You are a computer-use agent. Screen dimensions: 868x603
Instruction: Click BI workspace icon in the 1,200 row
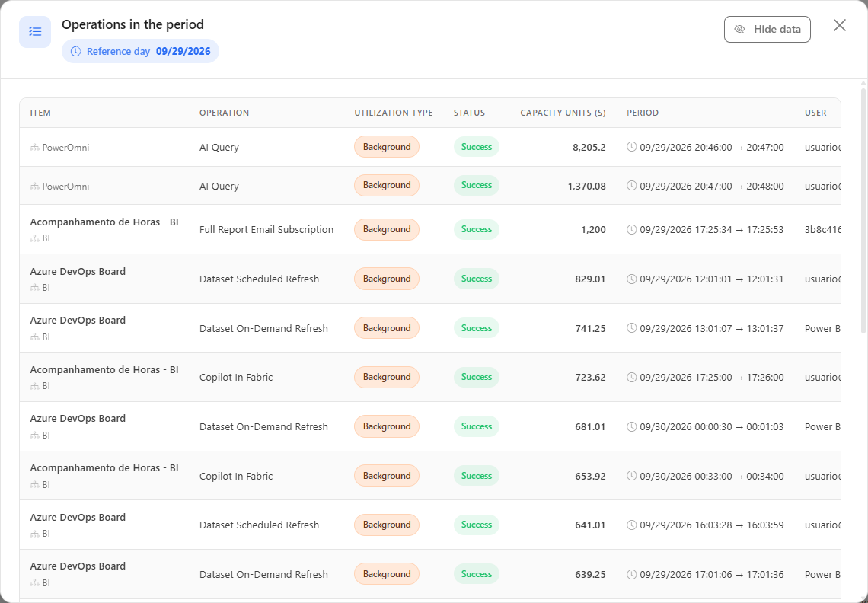pos(34,238)
